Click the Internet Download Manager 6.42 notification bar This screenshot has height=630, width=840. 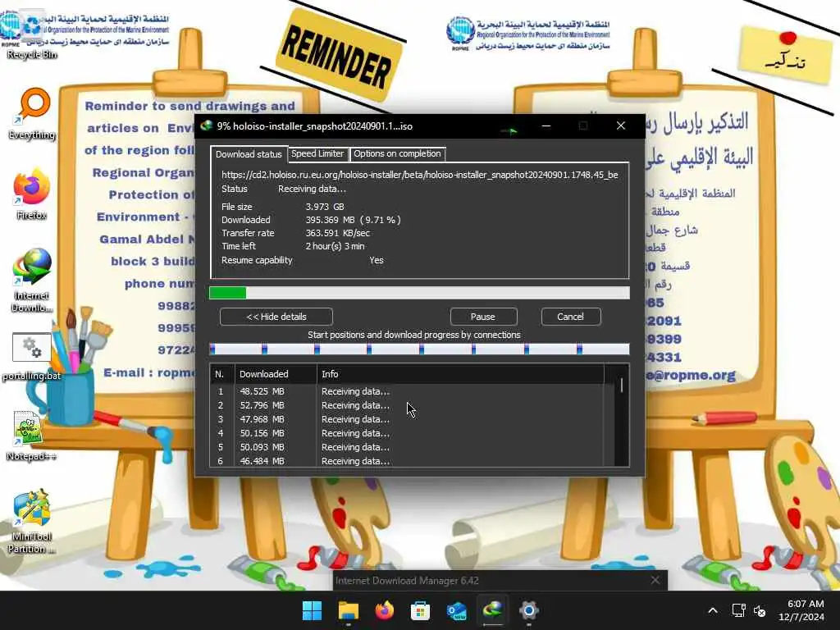pyautogui.click(x=500, y=580)
